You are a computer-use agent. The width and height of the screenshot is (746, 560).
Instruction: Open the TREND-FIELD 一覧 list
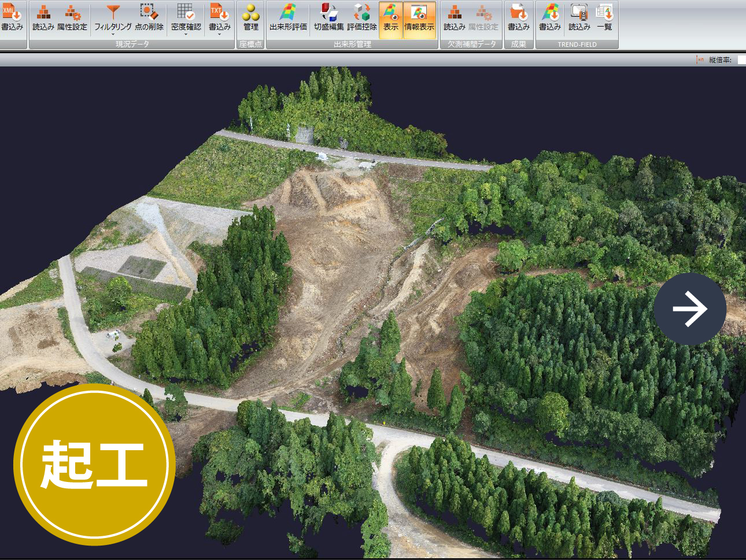(x=604, y=17)
